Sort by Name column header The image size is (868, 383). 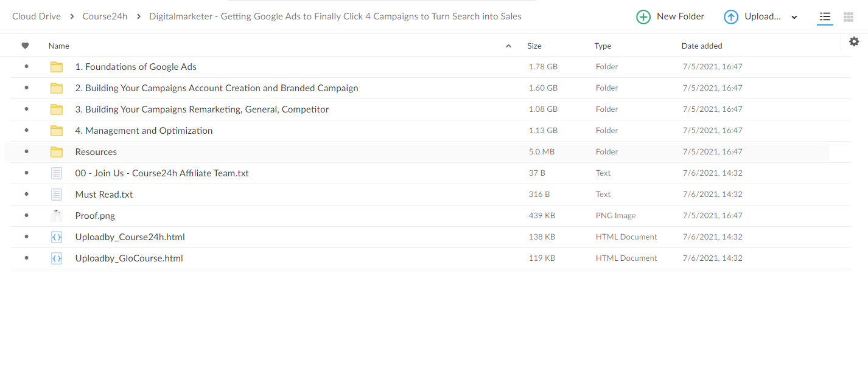(x=59, y=46)
